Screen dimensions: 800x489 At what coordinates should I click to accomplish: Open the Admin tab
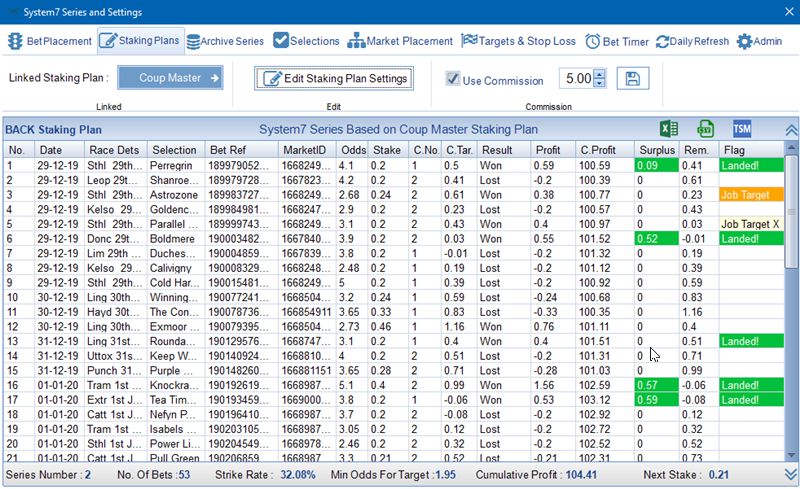pyautogui.click(x=759, y=41)
